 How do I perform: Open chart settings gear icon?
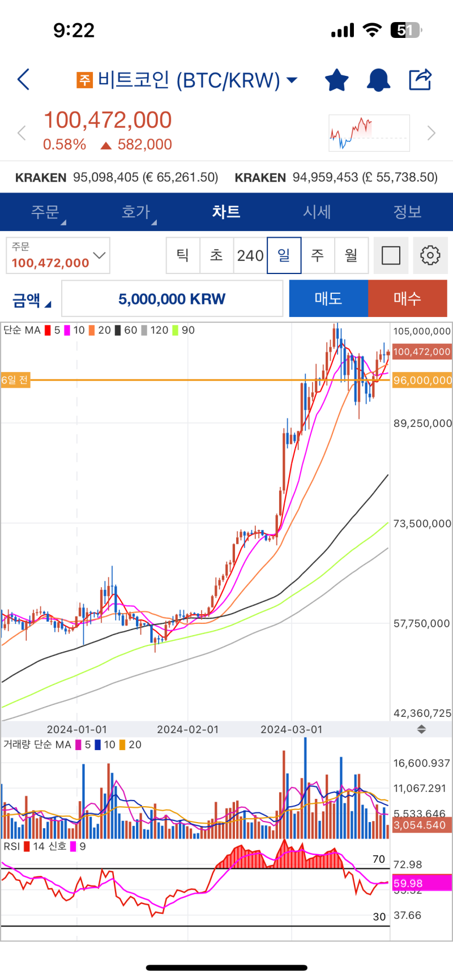tap(430, 255)
